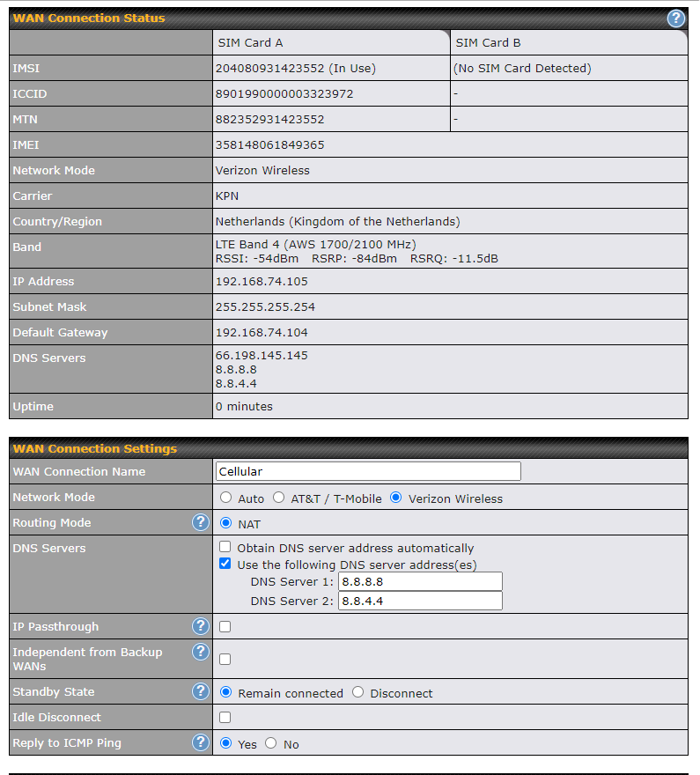Open help for WAN Connection Status

676,18
